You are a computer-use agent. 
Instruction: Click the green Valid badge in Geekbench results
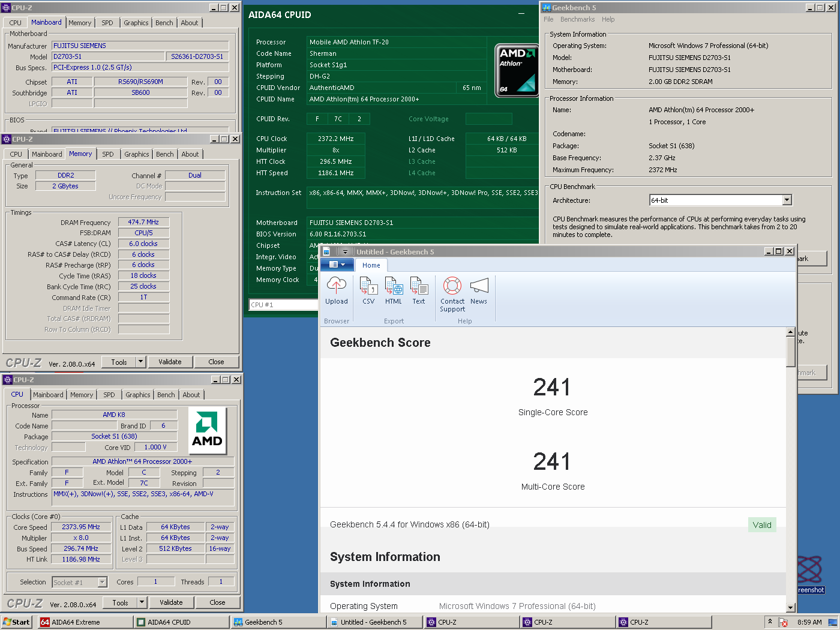[x=762, y=525]
